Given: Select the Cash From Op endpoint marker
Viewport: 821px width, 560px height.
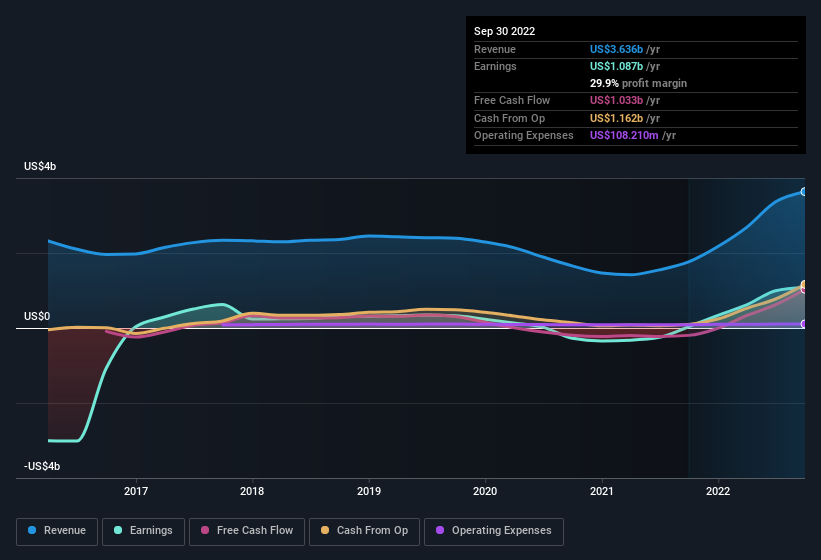Looking at the screenshot, I should tap(804, 285).
